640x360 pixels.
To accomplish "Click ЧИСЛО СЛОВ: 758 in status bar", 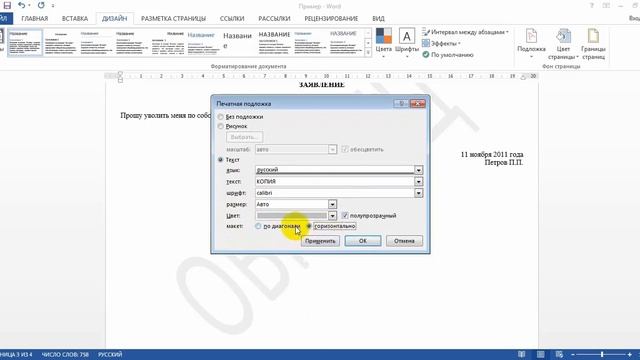I will click(65, 354).
